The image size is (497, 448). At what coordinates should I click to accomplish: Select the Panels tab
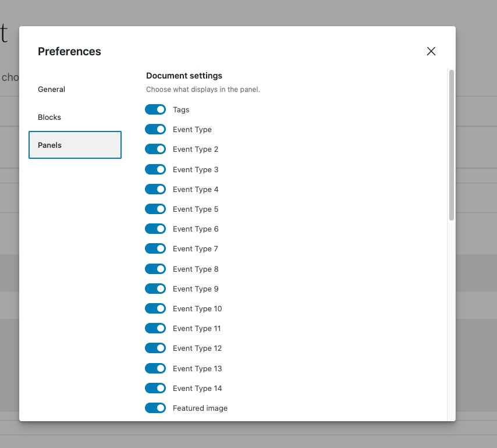[x=75, y=145]
